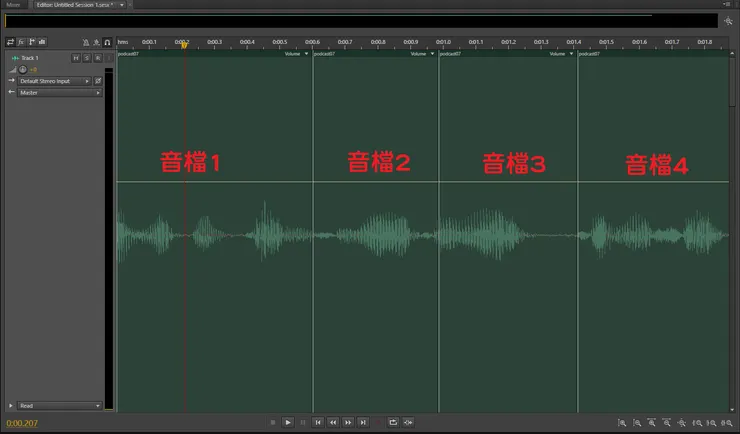Select the Track 1 name label
Viewport: 740px width, 434px height.
(x=30, y=58)
